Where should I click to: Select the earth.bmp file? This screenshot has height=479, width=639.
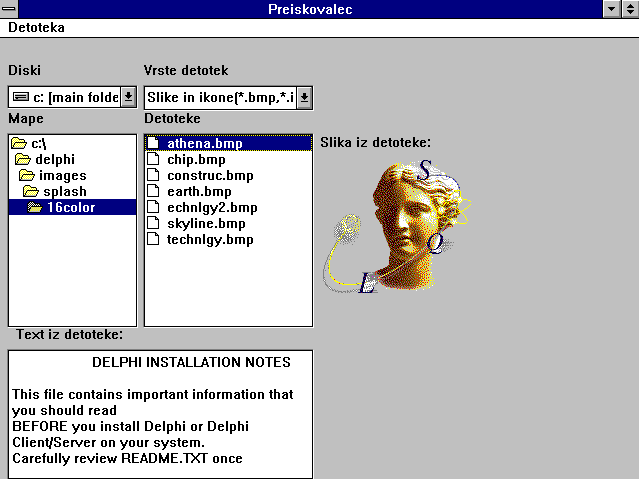228,191
